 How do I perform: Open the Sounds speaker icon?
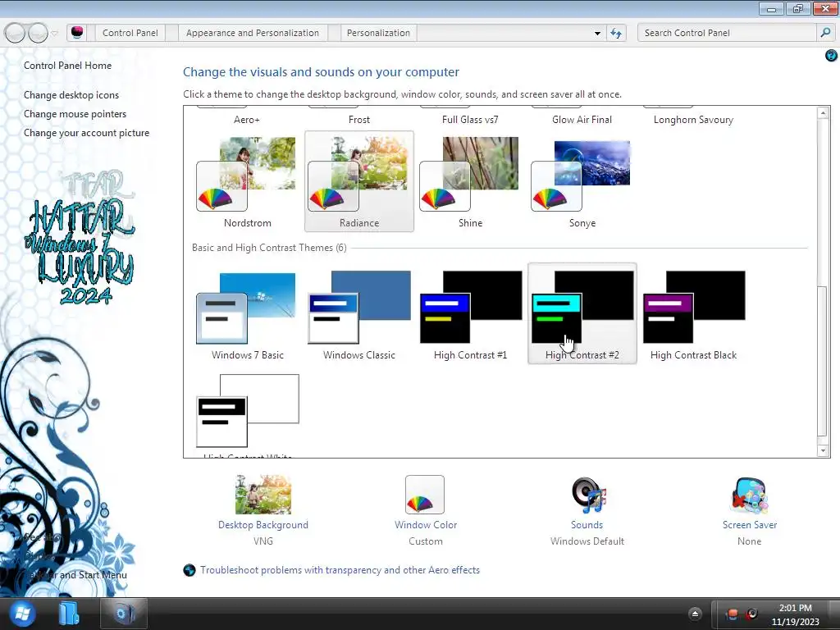tap(587, 495)
